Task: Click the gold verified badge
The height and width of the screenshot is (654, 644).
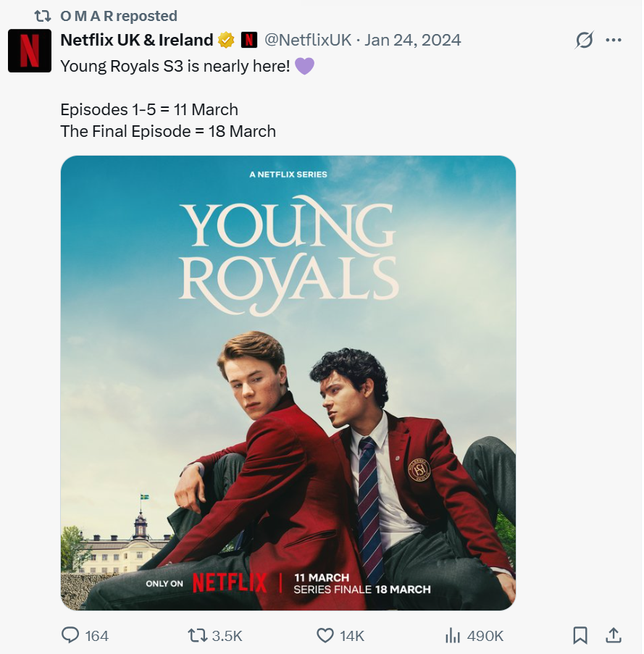Action: 226,40
